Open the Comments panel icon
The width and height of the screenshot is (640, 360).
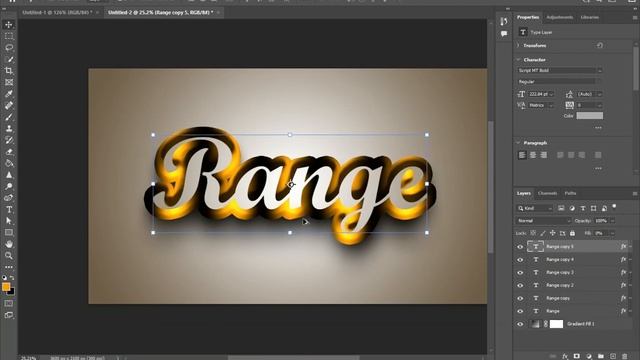(504, 34)
